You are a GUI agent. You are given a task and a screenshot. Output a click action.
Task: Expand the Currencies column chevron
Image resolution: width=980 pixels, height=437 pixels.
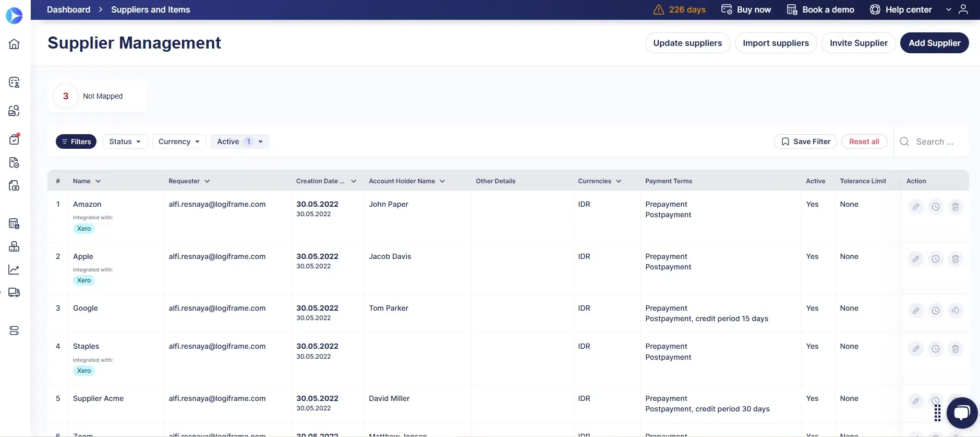[619, 181]
